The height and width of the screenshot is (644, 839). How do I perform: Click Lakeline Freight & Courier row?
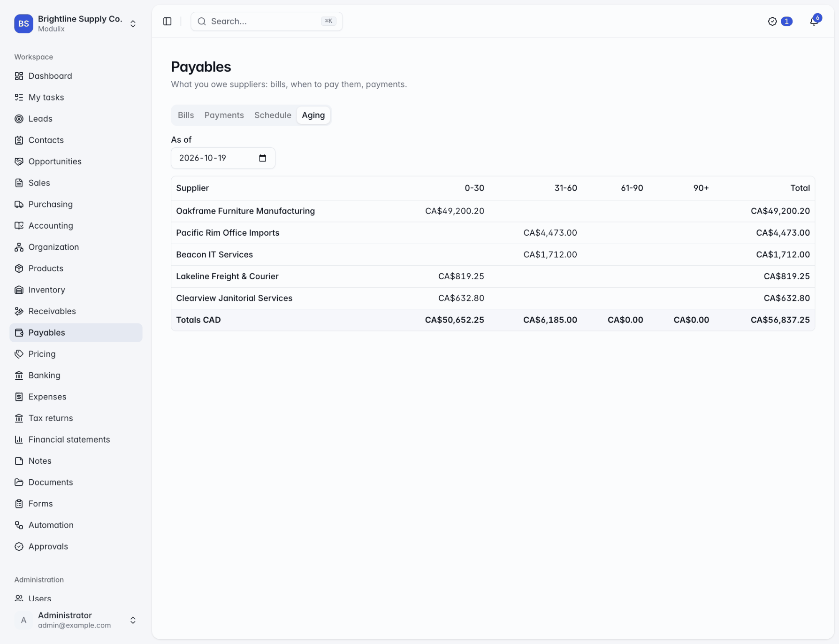pyautogui.click(x=493, y=276)
